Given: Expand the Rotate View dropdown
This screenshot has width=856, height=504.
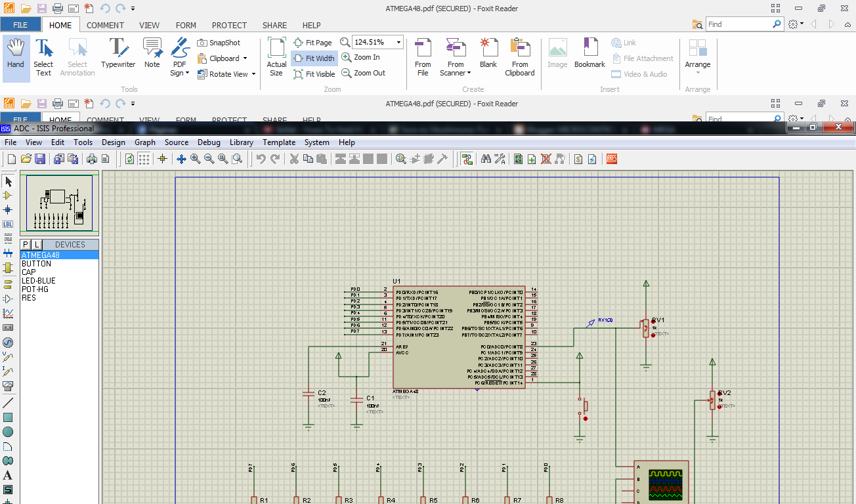Looking at the screenshot, I should click(x=252, y=73).
